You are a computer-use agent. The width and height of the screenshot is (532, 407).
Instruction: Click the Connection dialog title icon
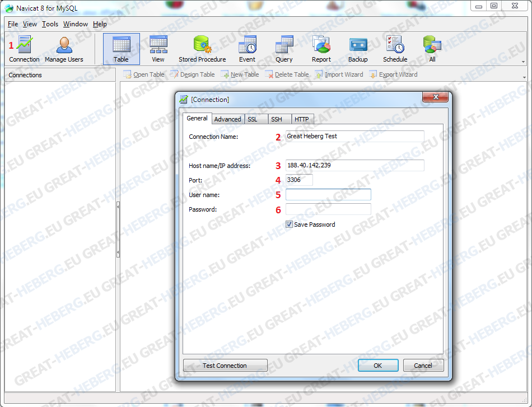(x=184, y=100)
